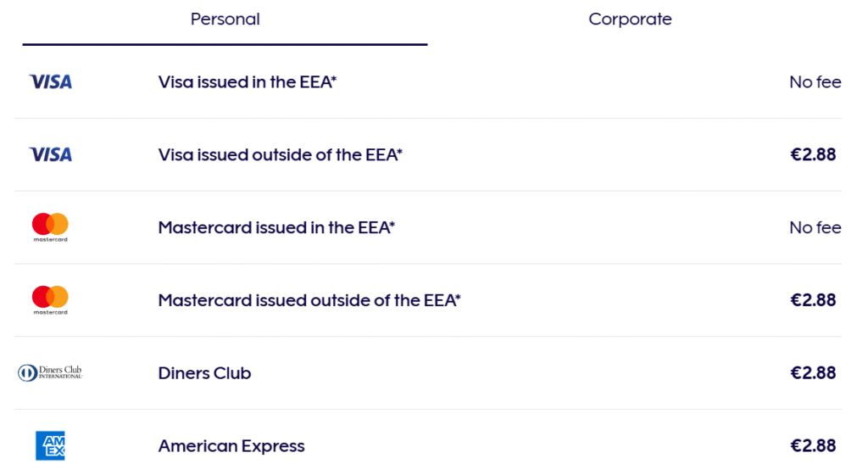Select the American Express row label

[231, 446]
